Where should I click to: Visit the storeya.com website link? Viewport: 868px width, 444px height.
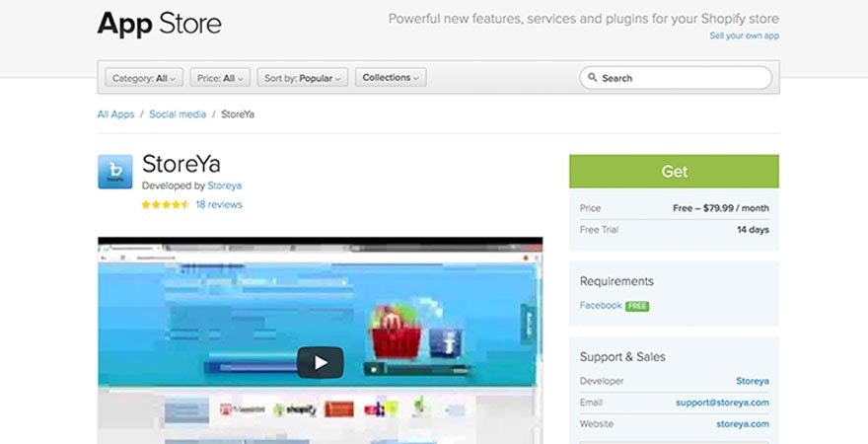(x=743, y=424)
